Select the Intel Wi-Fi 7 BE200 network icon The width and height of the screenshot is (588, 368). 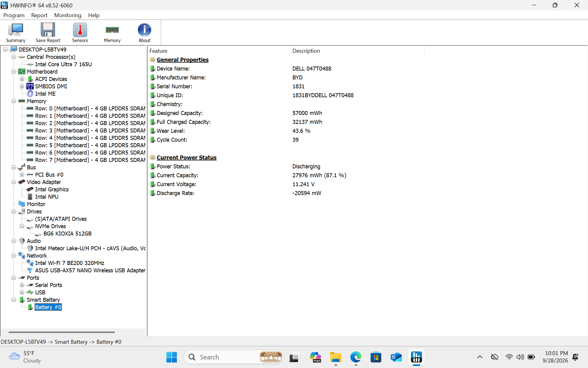[x=30, y=263]
